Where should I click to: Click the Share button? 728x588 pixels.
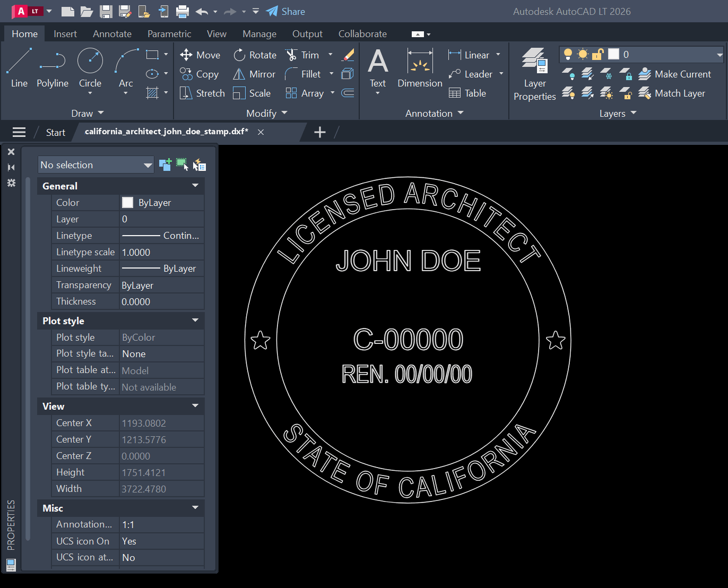point(285,11)
